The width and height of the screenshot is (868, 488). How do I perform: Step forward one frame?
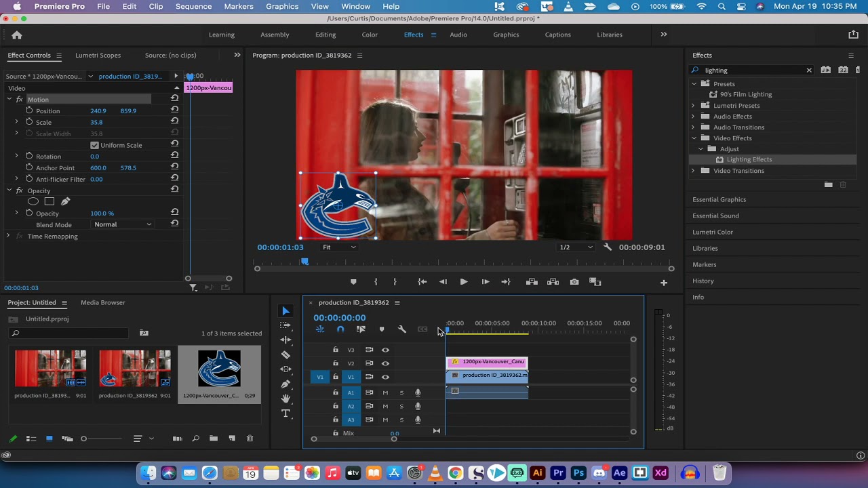pos(486,282)
